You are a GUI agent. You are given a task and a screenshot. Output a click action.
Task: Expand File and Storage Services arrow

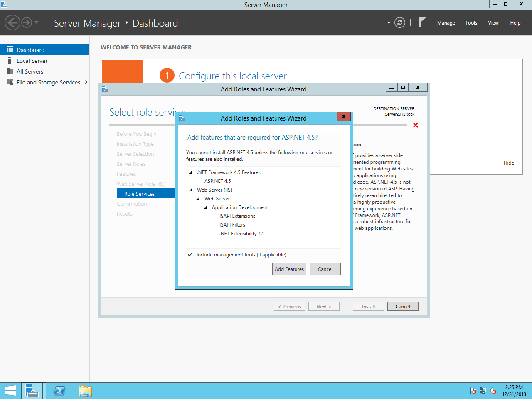pos(86,82)
